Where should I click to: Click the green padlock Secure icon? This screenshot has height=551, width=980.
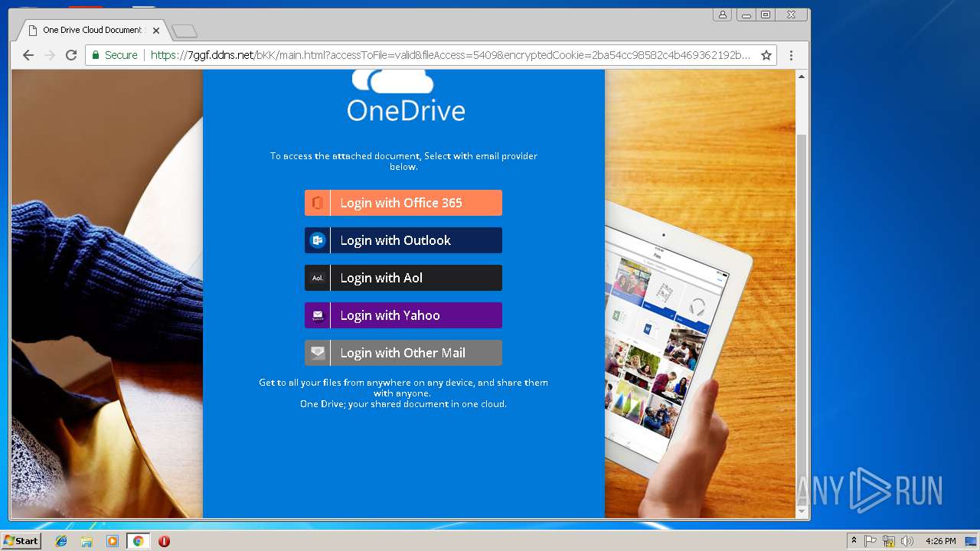[x=96, y=55]
